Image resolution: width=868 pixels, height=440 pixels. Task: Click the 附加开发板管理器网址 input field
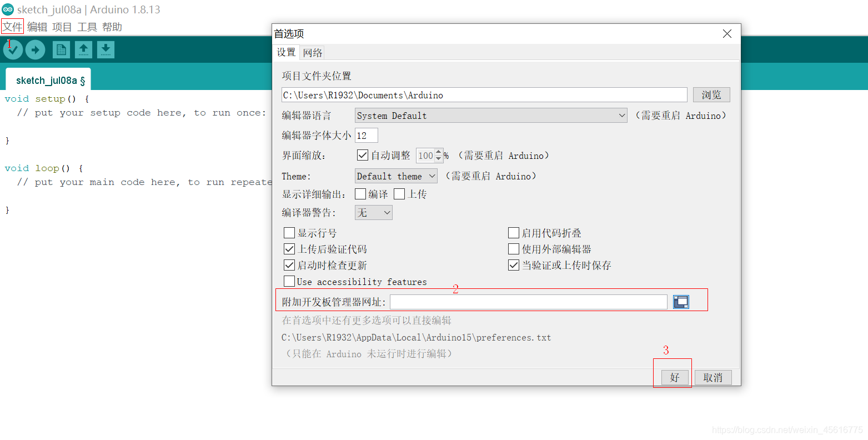click(x=529, y=302)
